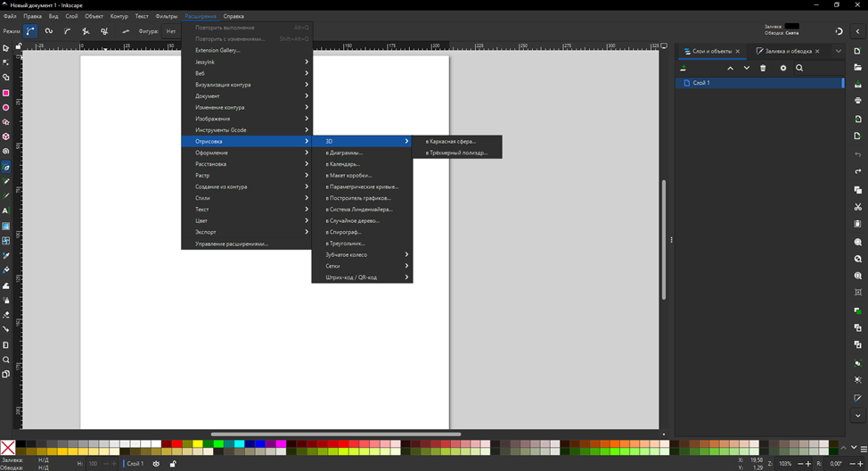868x471 pixels.
Task: Select the Pencil freehand tool
Action: (x=6, y=181)
